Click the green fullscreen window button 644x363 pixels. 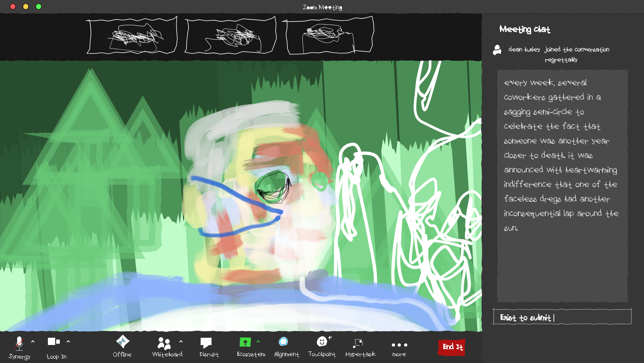click(x=39, y=6)
